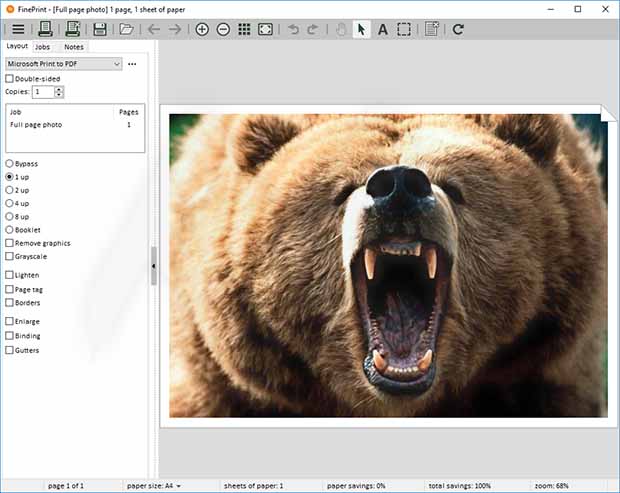Select the 8 up layout
Viewport: 620px width, 493px height.
coord(9,217)
